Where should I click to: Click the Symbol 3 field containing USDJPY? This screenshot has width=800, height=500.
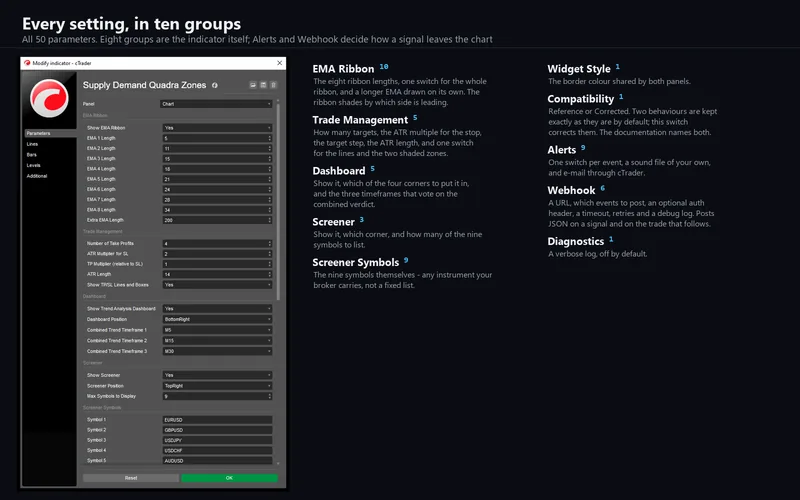[x=217, y=440]
